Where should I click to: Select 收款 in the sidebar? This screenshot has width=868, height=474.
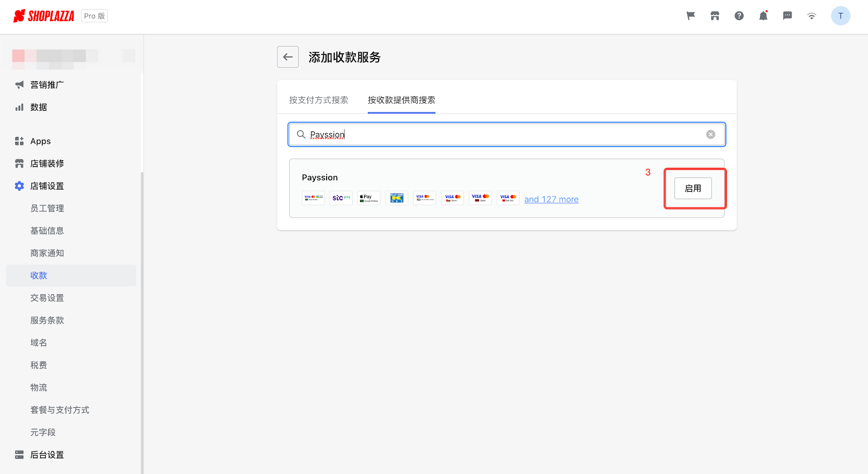point(71,275)
